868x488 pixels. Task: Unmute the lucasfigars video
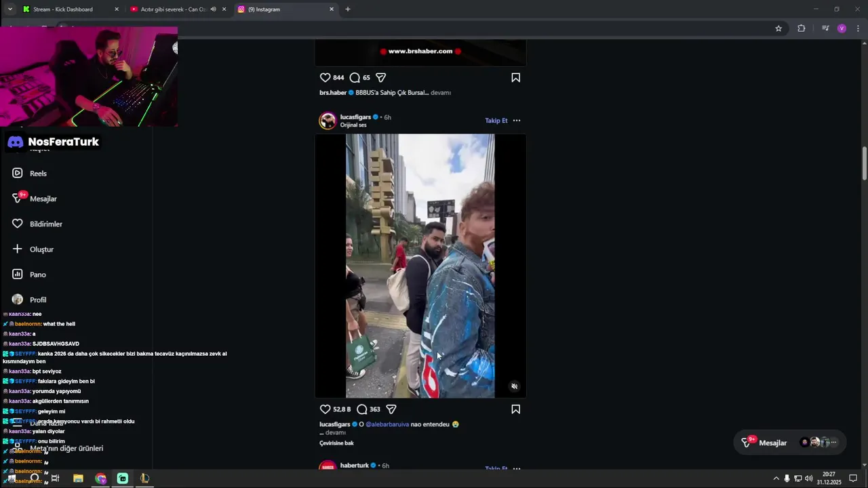coord(514,386)
